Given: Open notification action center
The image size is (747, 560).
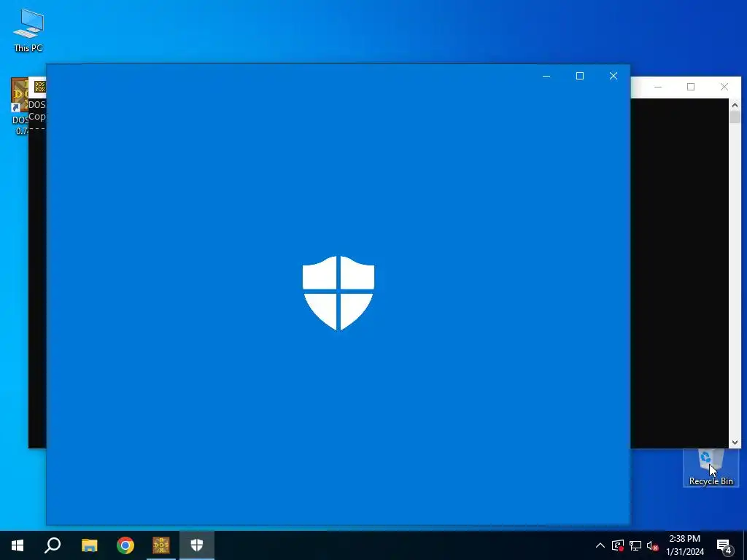Looking at the screenshot, I should (724, 545).
